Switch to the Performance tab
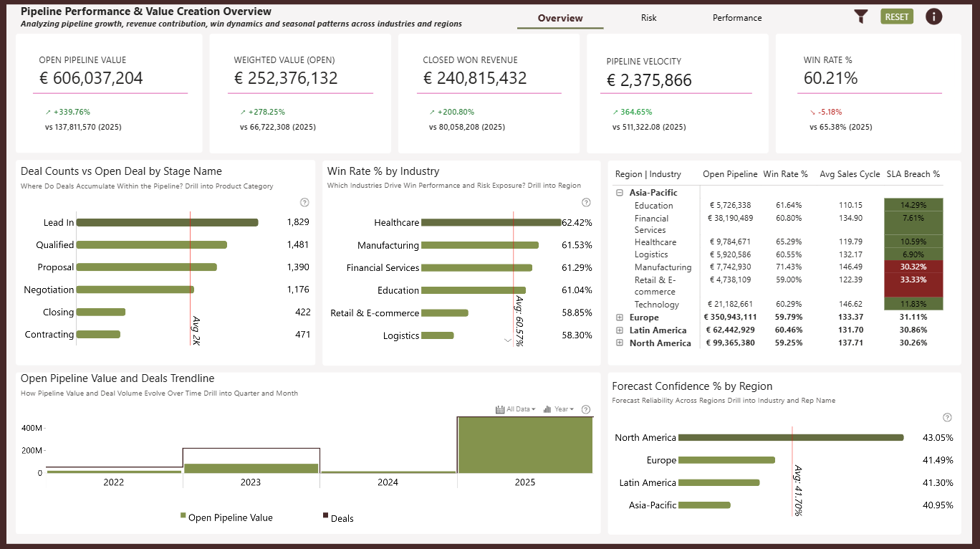The image size is (980, 549). [x=737, y=18]
